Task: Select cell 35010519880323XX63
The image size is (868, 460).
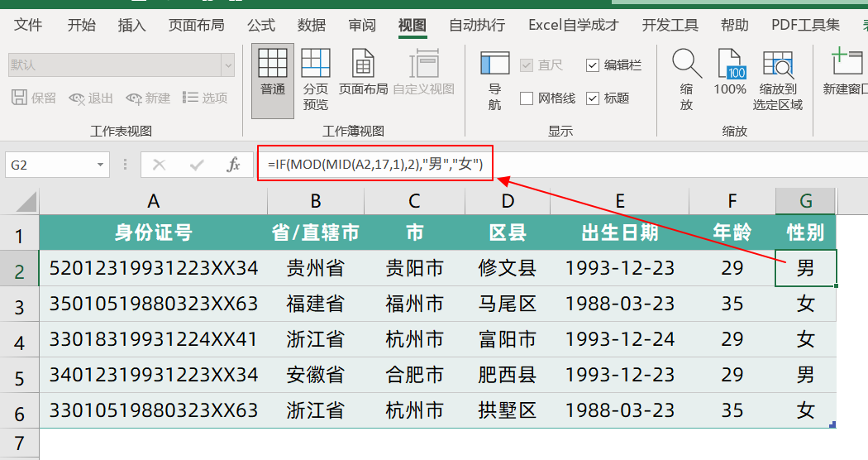Action: tap(153, 304)
